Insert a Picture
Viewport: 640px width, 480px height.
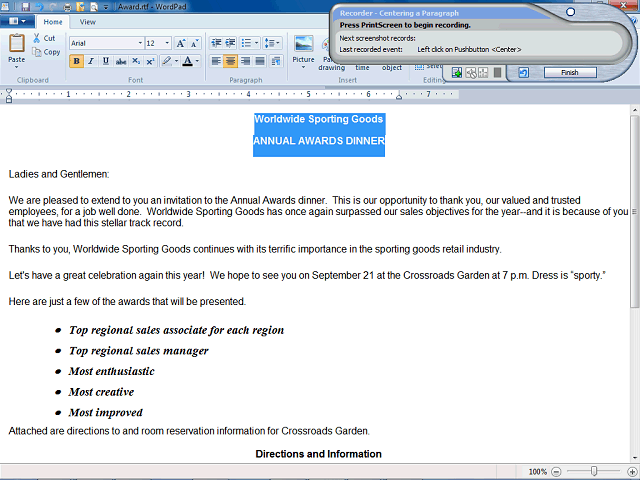303,50
